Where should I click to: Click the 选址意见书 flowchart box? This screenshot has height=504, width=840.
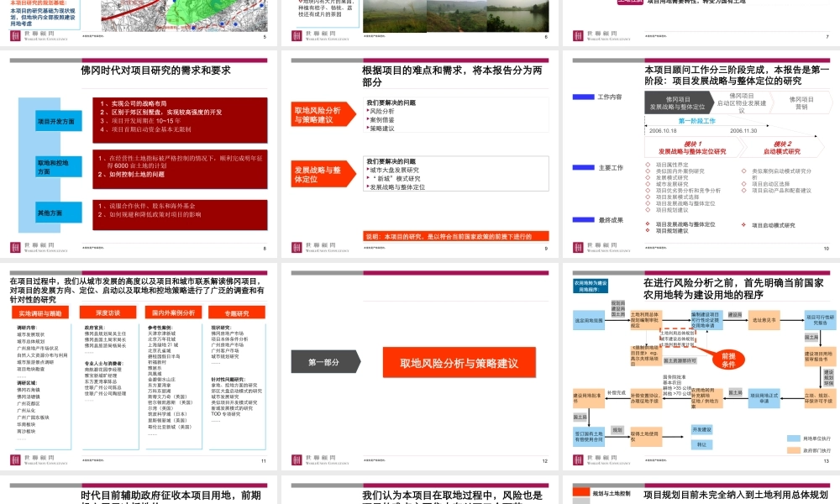(764, 320)
